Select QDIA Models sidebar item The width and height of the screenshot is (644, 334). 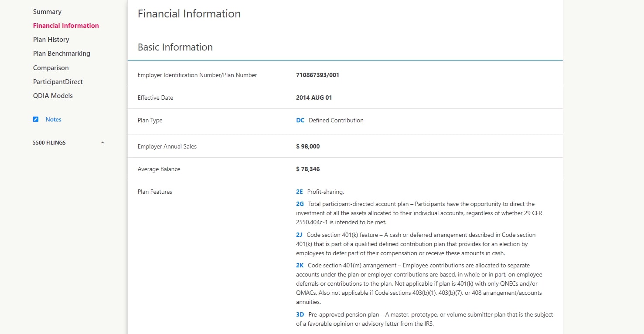point(53,96)
